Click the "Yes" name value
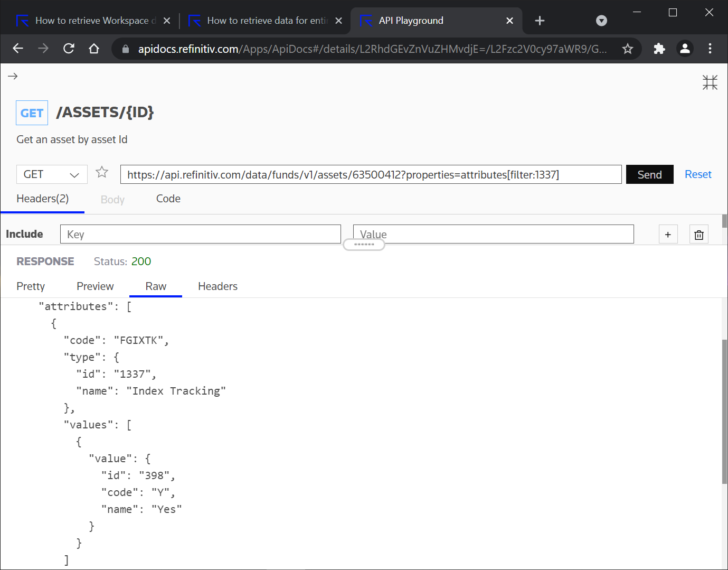 [167, 509]
